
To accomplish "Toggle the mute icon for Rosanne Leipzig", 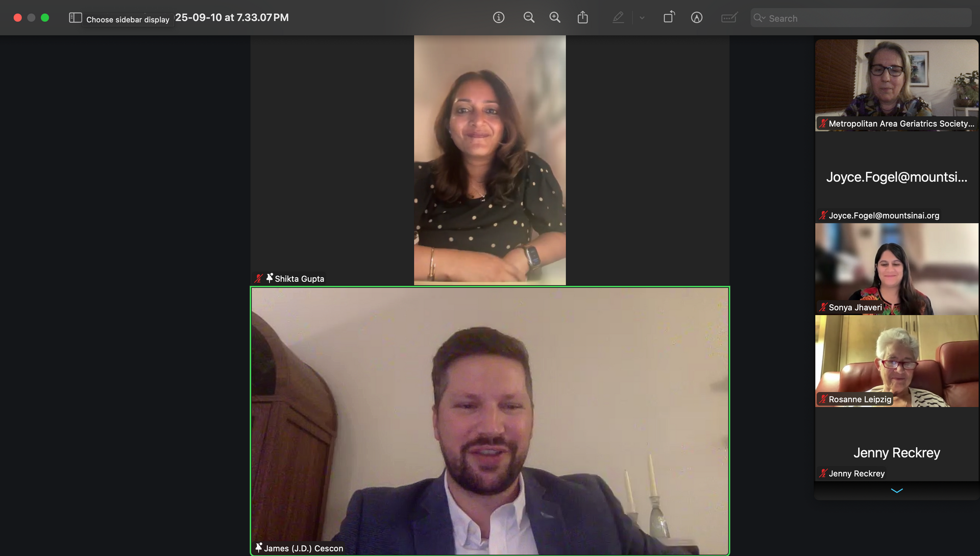I will [x=823, y=399].
